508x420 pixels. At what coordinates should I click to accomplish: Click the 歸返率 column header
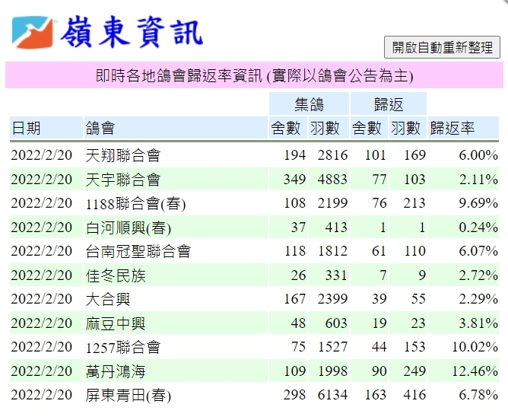click(x=452, y=129)
